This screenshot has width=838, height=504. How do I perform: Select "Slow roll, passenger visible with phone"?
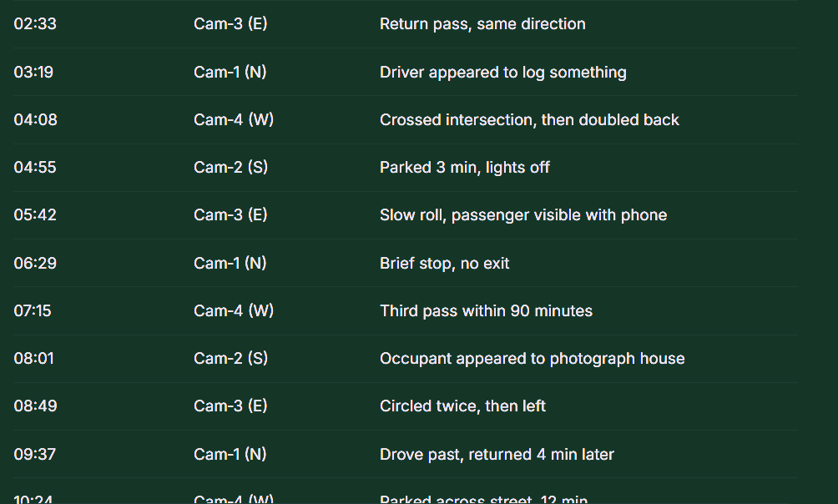click(x=523, y=214)
